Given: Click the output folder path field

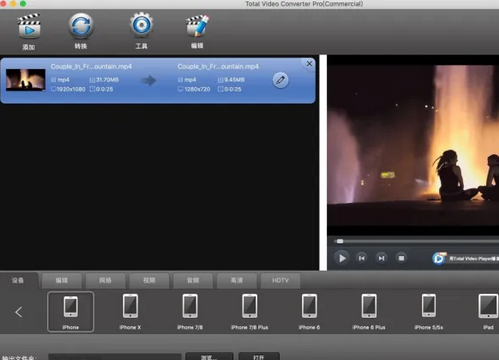Looking at the screenshot, I should pyautogui.click(x=115, y=357).
